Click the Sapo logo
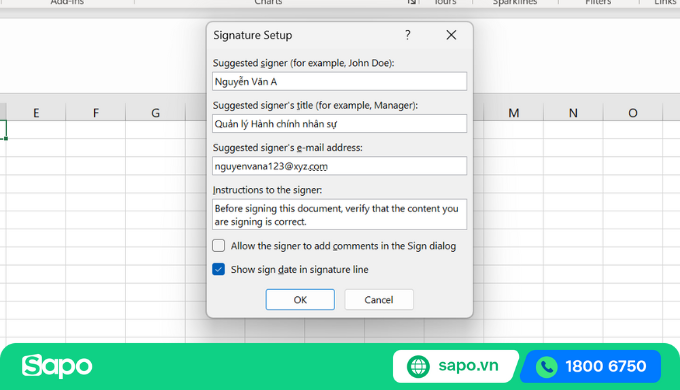Viewport: 680px width, 390px height. (57, 366)
